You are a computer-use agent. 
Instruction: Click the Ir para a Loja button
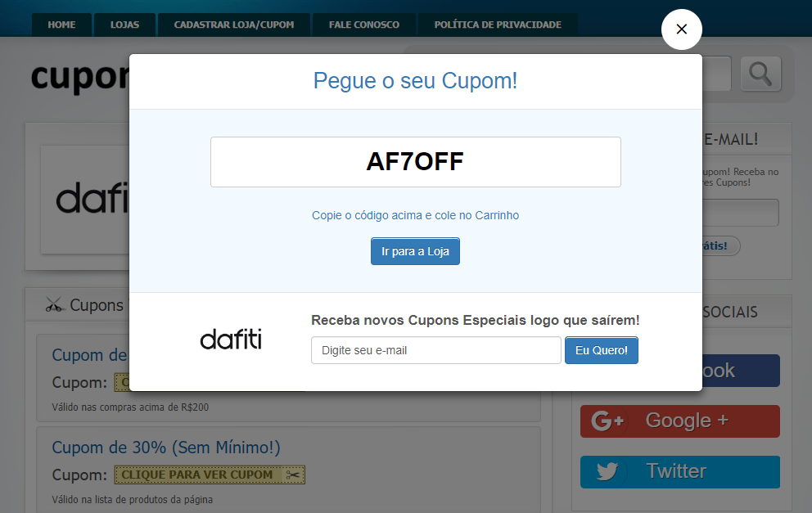(x=415, y=251)
